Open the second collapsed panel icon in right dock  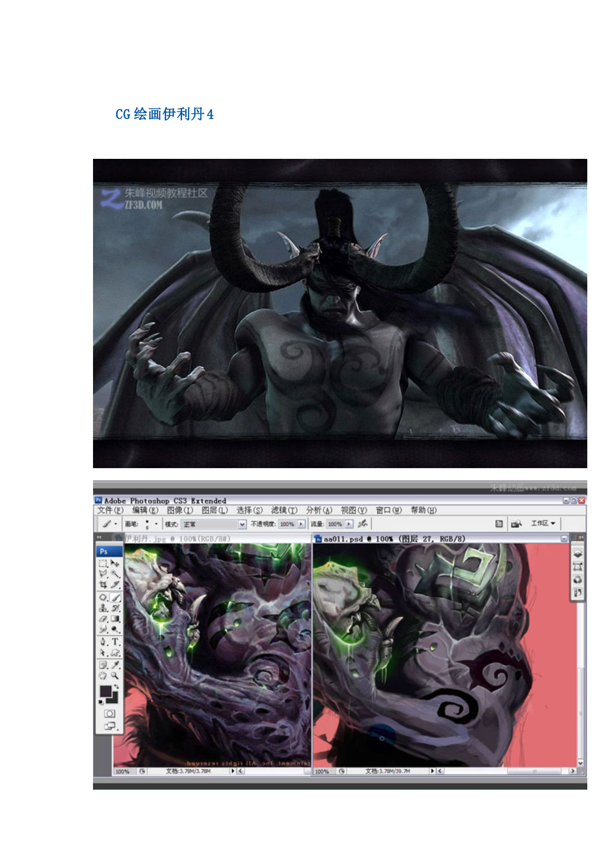click(577, 567)
